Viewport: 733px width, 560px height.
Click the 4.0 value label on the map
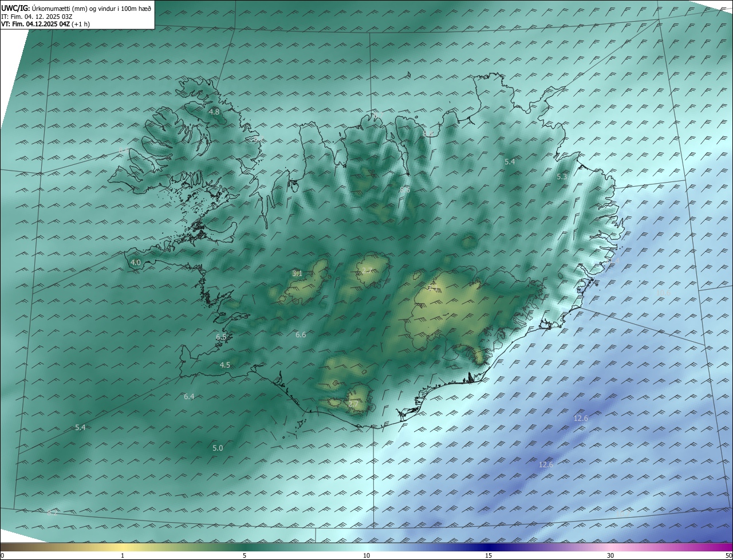(x=136, y=262)
